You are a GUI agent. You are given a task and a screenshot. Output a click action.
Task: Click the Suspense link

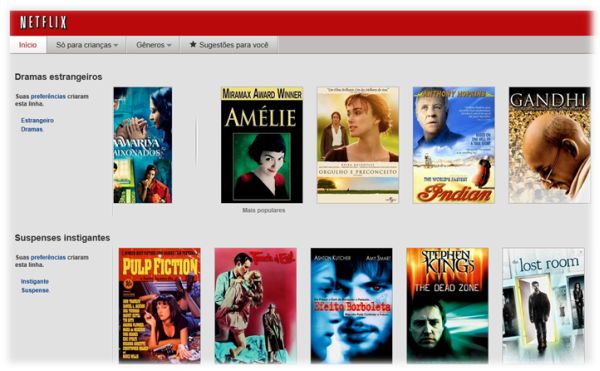pyautogui.click(x=35, y=290)
